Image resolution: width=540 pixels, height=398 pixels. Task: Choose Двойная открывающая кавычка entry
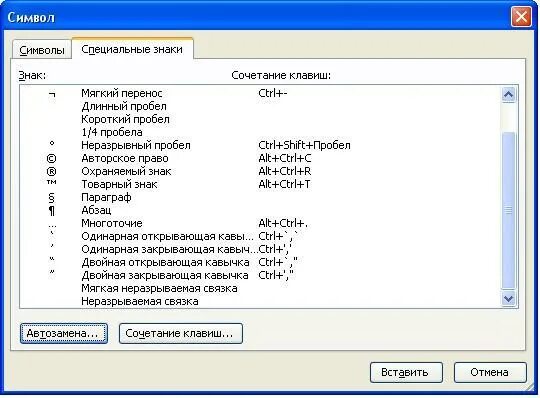coord(260,262)
